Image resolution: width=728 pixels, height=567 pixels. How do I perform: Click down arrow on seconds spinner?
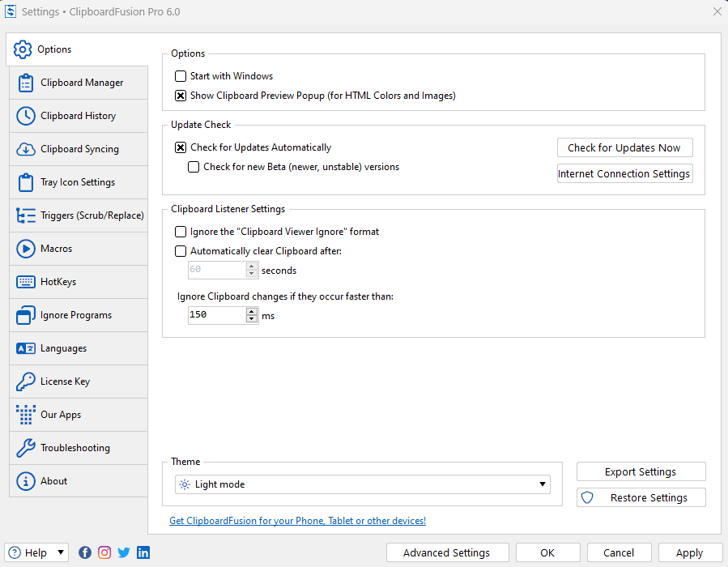coord(252,274)
